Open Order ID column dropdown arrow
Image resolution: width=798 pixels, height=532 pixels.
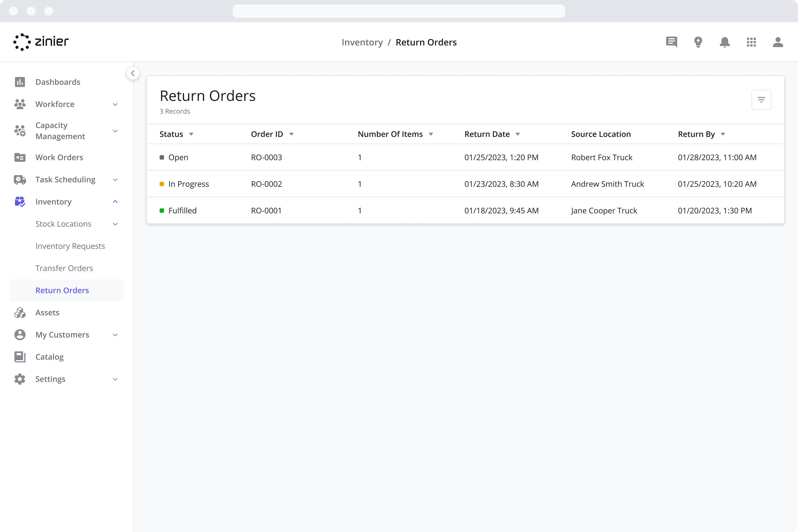tap(291, 134)
